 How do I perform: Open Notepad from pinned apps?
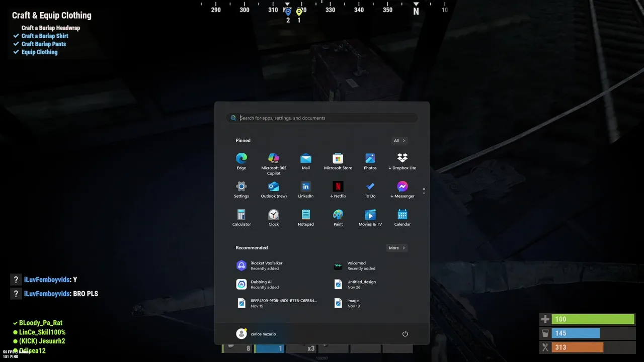point(306,218)
